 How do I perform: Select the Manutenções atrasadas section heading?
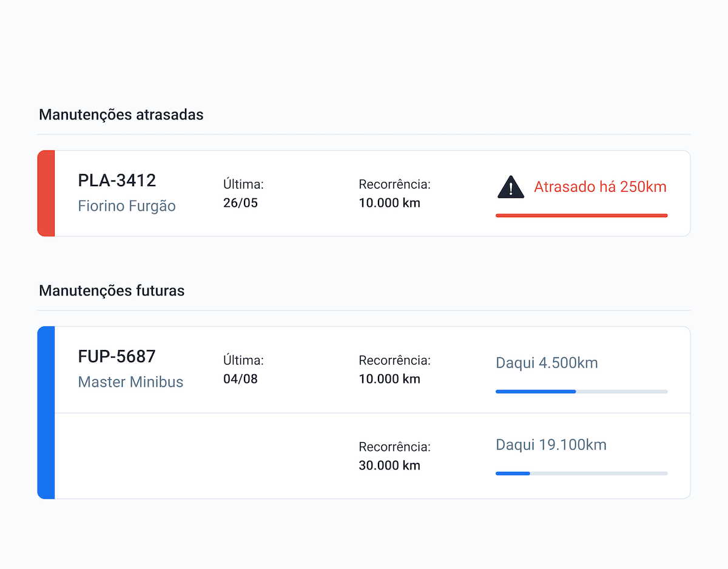121,115
